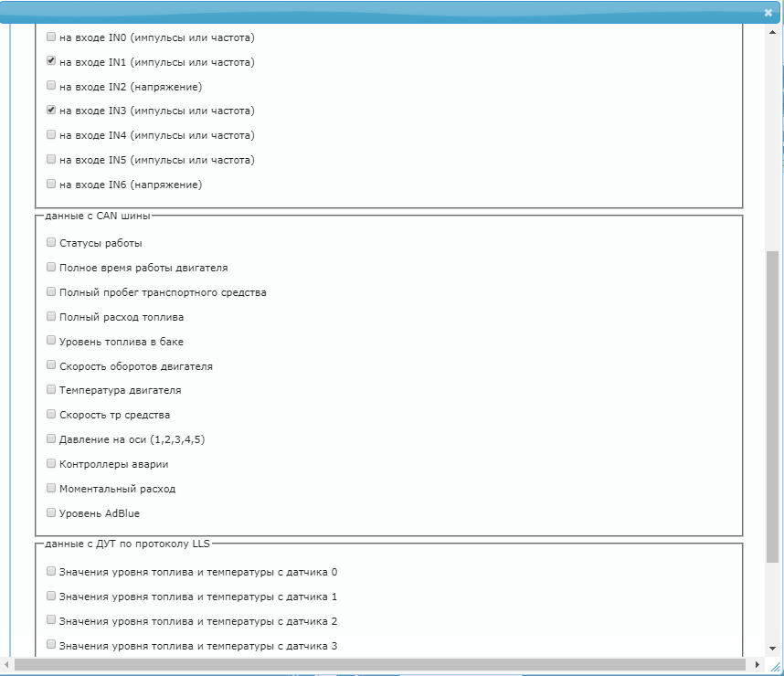This screenshot has height=676, width=784.
Task: Close the dialog with the X icon
Action: tap(768, 13)
